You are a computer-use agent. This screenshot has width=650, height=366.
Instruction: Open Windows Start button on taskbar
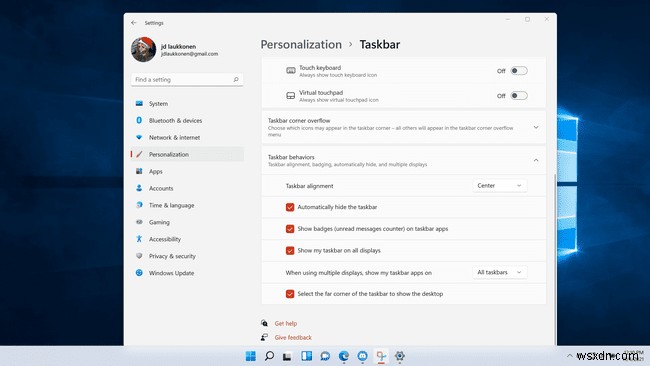click(250, 356)
